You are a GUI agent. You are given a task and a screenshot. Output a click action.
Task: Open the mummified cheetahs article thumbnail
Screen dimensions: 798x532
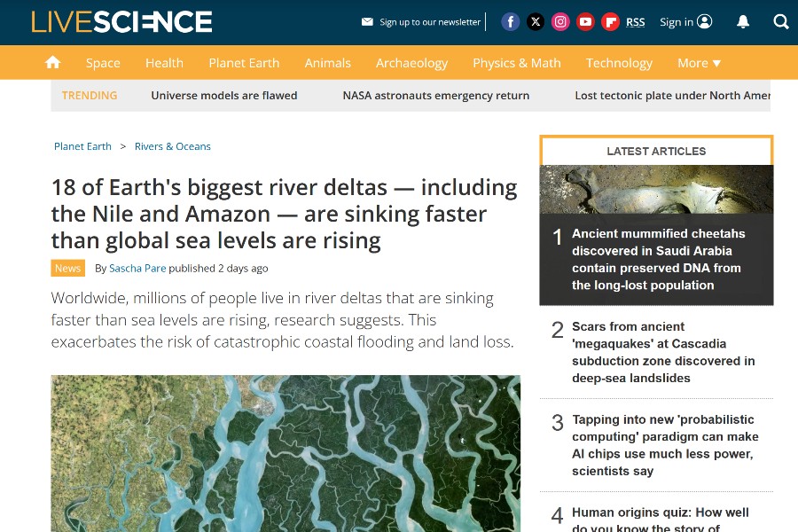click(x=656, y=189)
